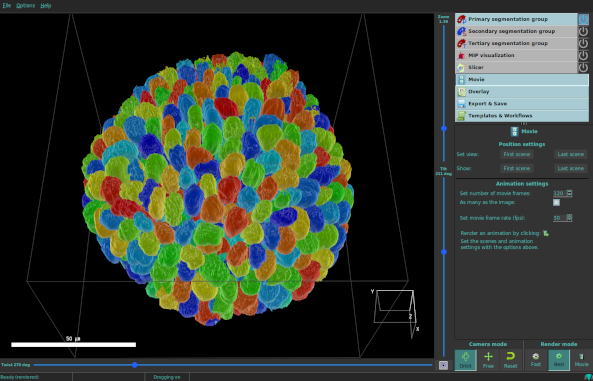Toggle power for Primary segmentation group

(x=584, y=19)
